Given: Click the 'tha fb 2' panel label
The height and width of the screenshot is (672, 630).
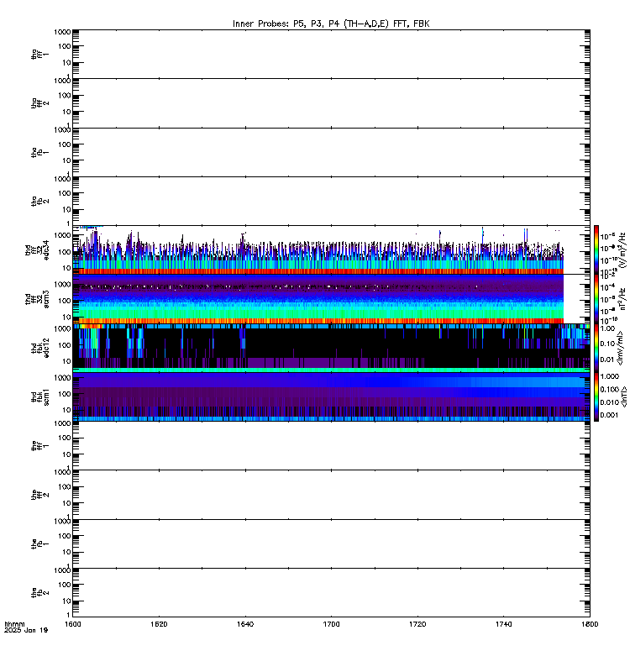Looking at the screenshot, I should (39, 202).
